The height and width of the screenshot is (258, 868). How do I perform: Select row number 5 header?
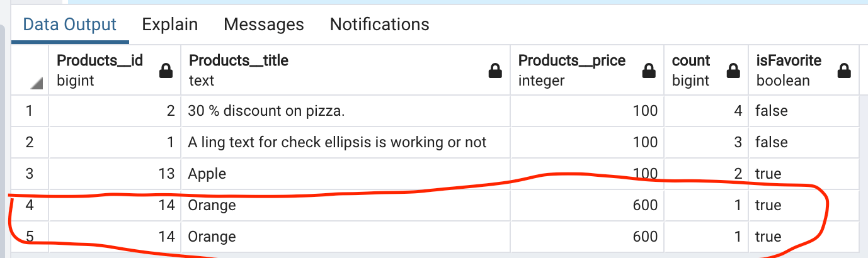coord(30,237)
